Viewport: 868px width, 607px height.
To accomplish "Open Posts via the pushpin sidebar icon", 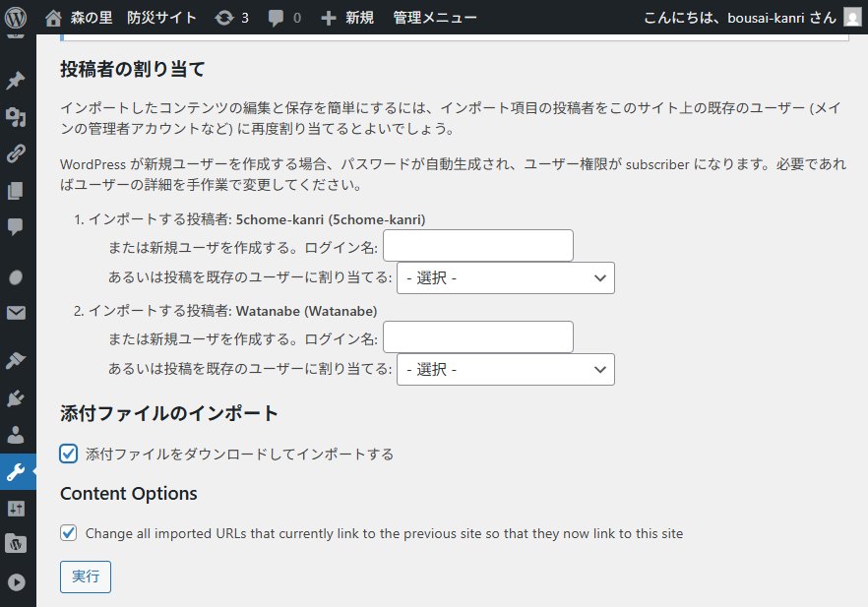I will (16, 81).
